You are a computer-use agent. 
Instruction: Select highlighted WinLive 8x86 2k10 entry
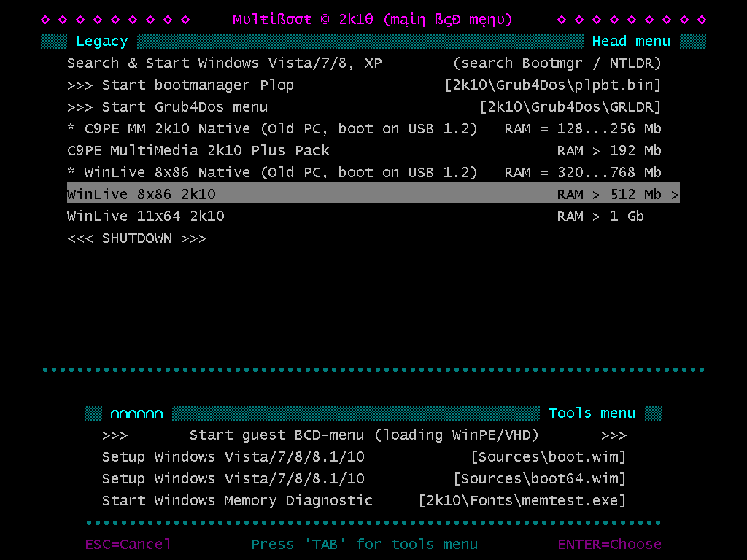tap(373, 192)
